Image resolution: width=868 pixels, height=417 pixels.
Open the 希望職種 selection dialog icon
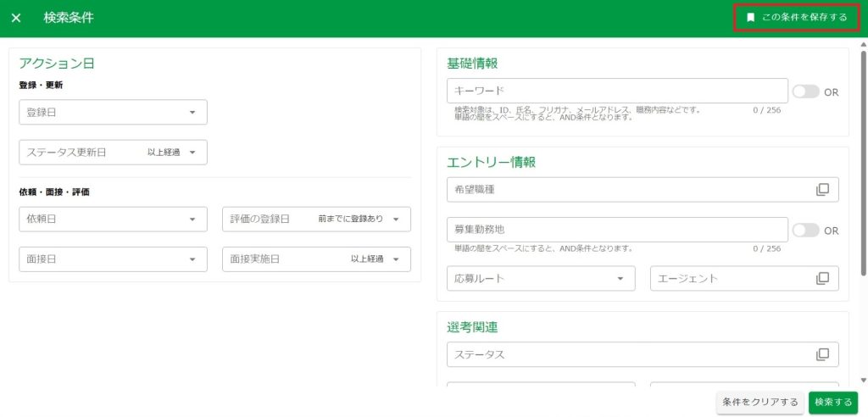tap(821, 190)
